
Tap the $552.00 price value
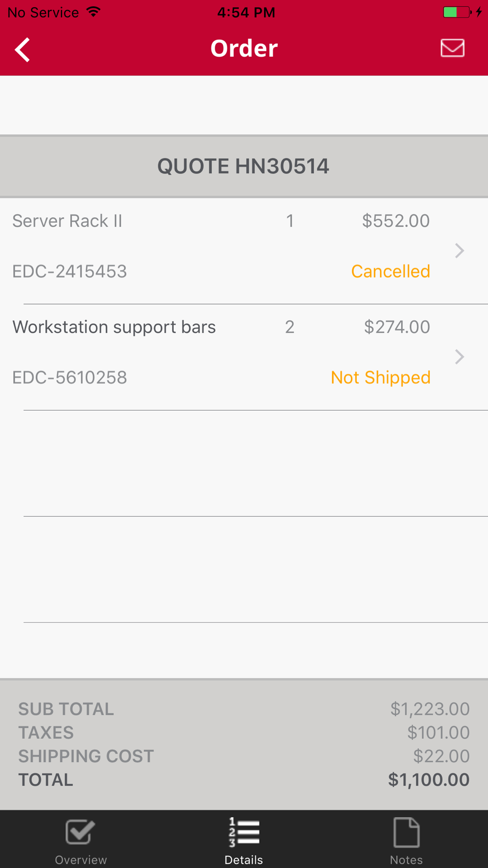pyautogui.click(x=396, y=221)
